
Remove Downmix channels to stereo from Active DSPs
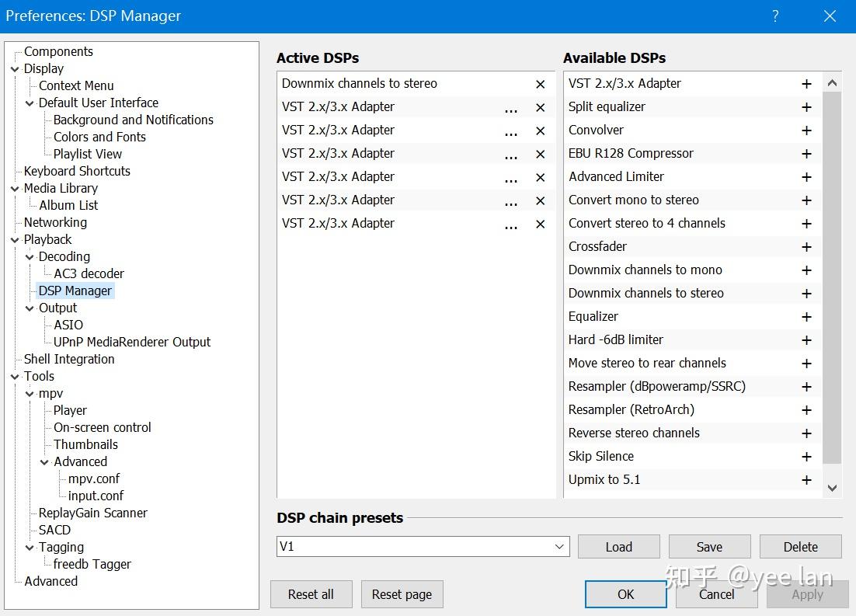(540, 84)
